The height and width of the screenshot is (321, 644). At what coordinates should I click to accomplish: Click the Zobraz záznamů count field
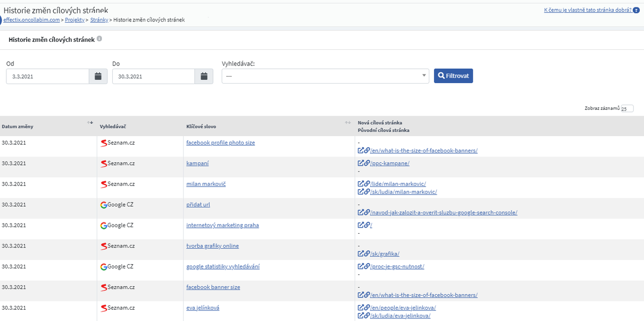[x=627, y=109]
